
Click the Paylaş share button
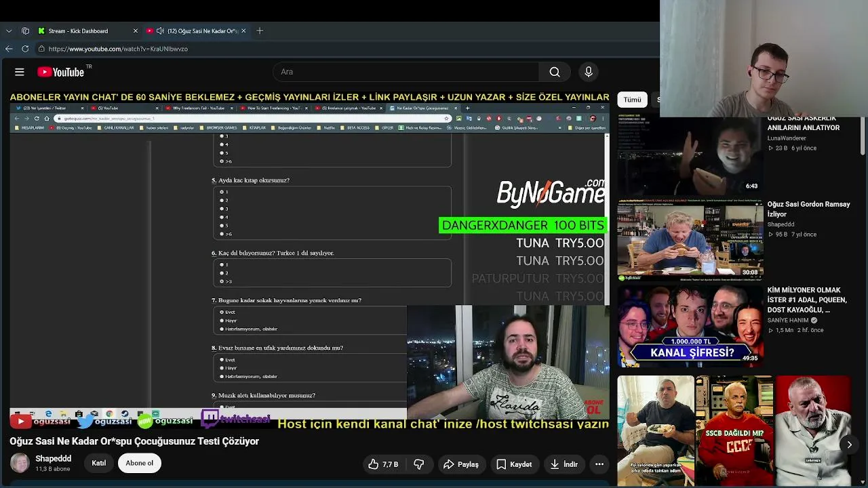pos(461,464)
